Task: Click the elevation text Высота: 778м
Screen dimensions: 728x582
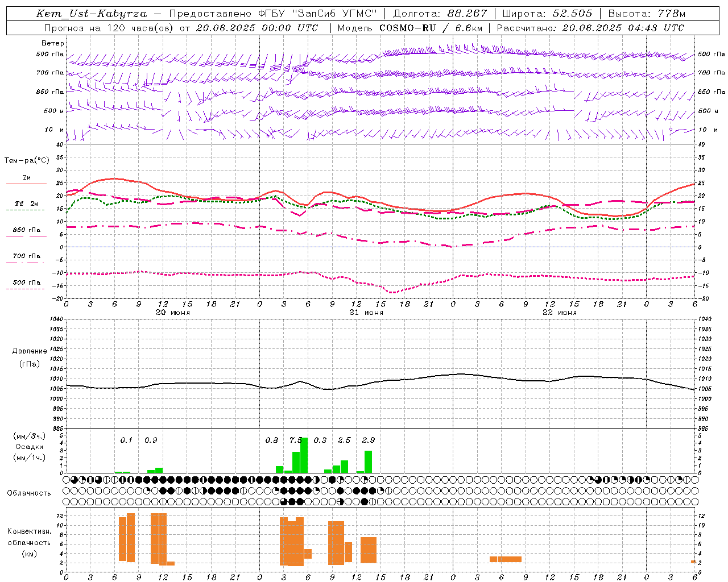Action: point(647,14)
